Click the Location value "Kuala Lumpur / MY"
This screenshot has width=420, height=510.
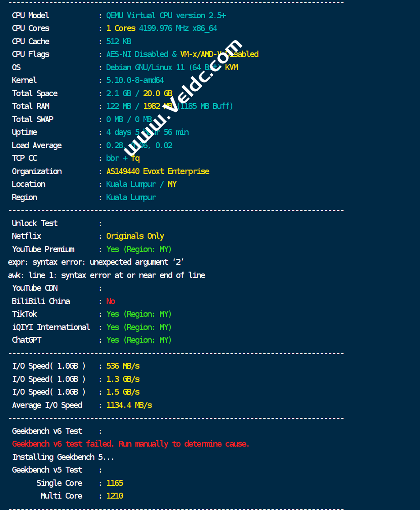[141, 184]
